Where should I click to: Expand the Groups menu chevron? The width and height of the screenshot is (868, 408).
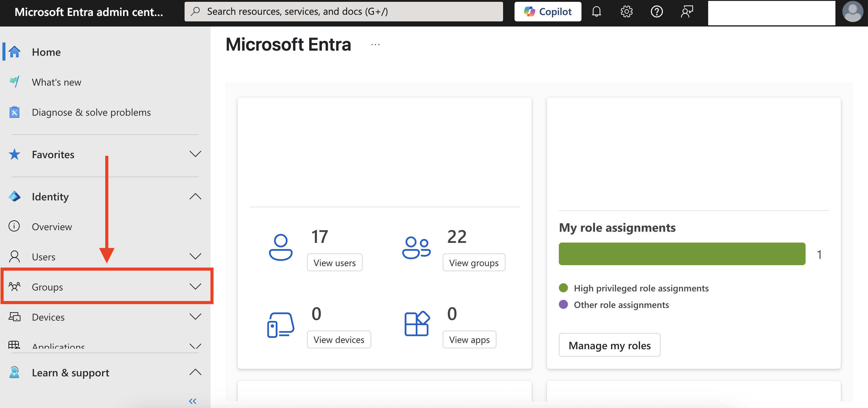195,287
